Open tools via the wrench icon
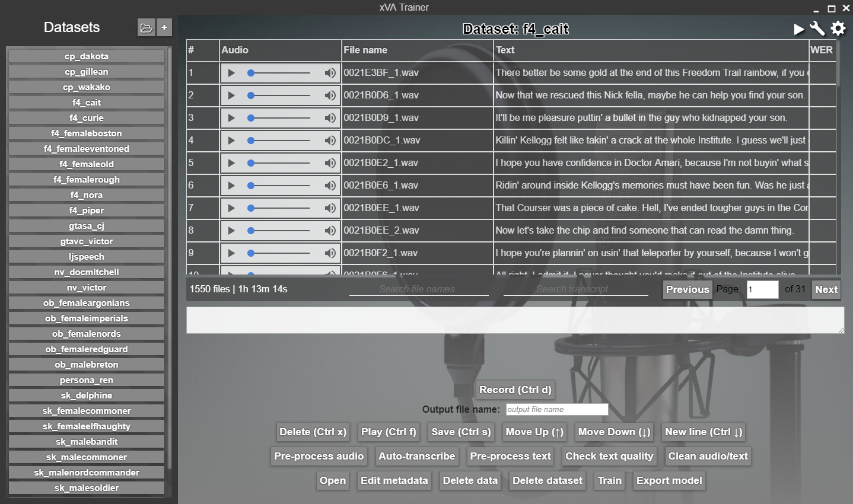 (817, 28)
